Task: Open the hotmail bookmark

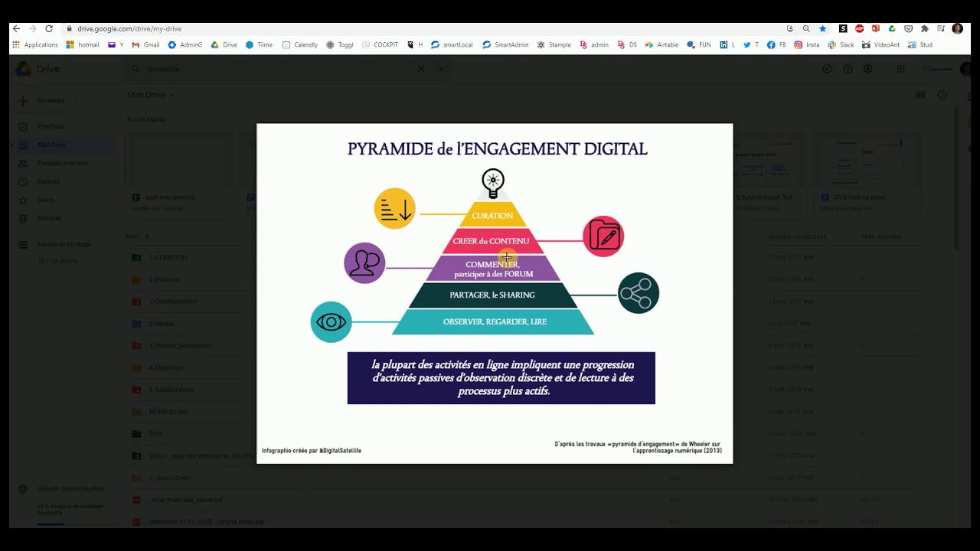Action: [83, 45]
